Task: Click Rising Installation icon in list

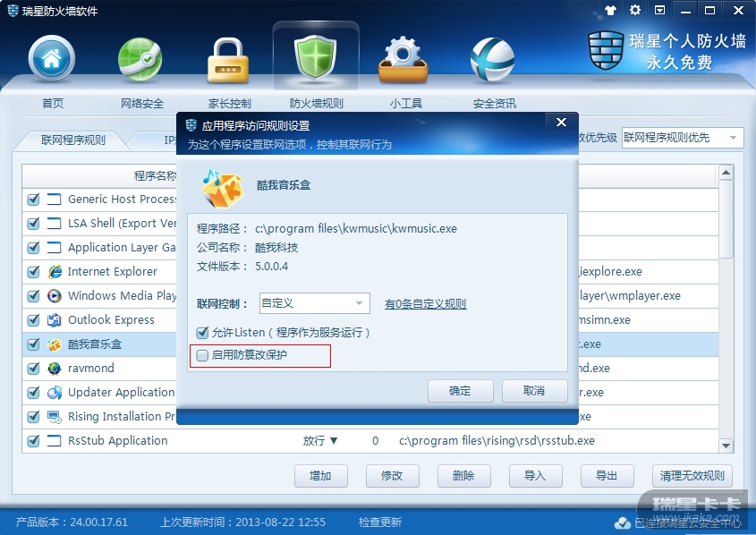Action: coord(55,416)
